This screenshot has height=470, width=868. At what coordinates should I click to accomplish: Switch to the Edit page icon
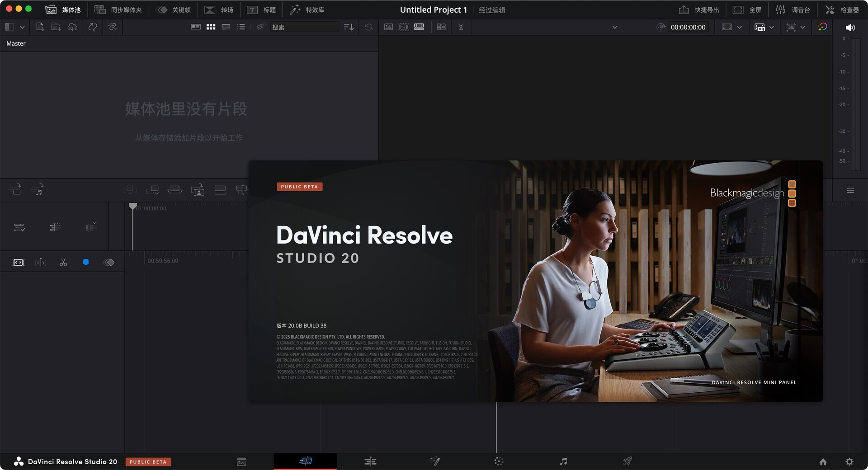[370, 461]
